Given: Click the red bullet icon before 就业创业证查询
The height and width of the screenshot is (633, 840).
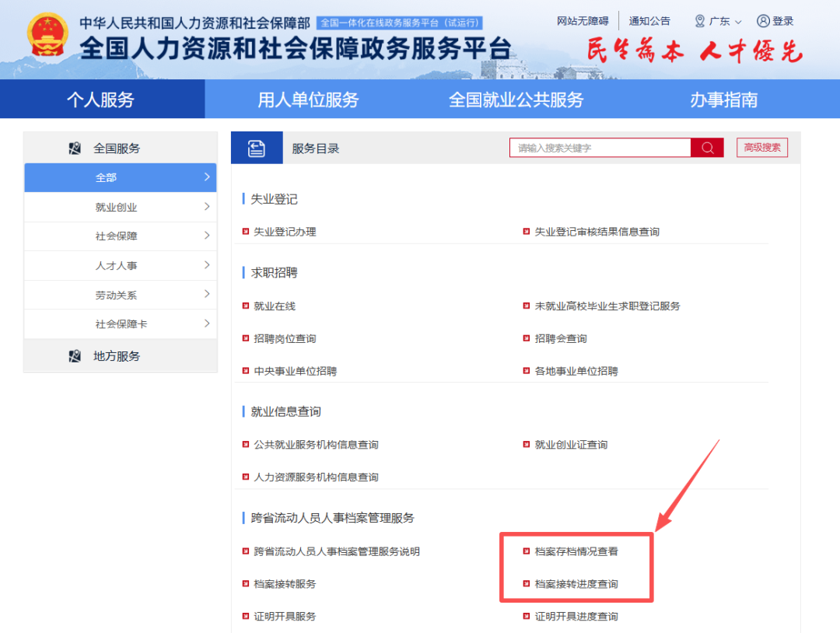Looking at the screenshot, I should click(527, 445).
